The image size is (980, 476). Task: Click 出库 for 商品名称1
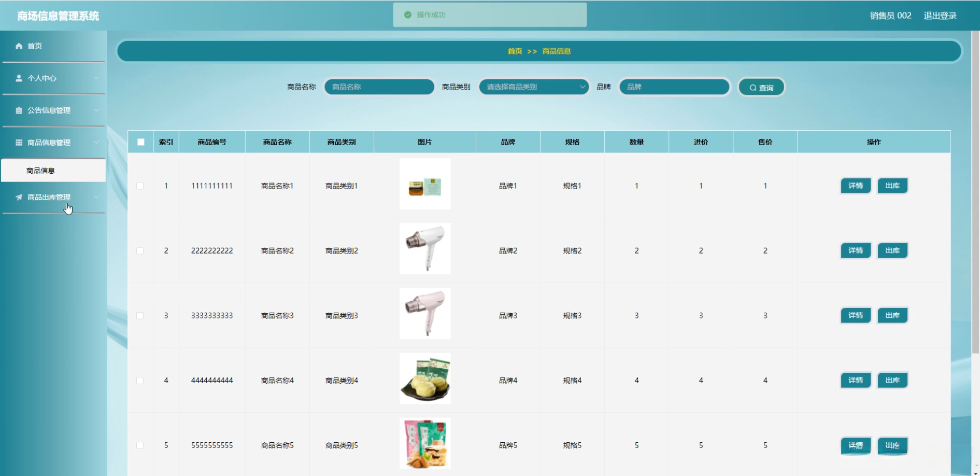tap(892, 186)
